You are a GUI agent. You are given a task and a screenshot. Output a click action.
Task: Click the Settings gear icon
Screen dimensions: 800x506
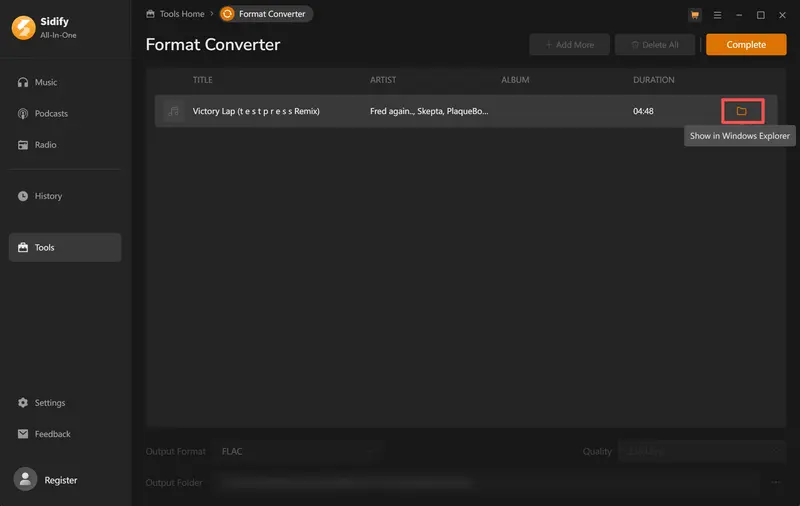point(23,402)
